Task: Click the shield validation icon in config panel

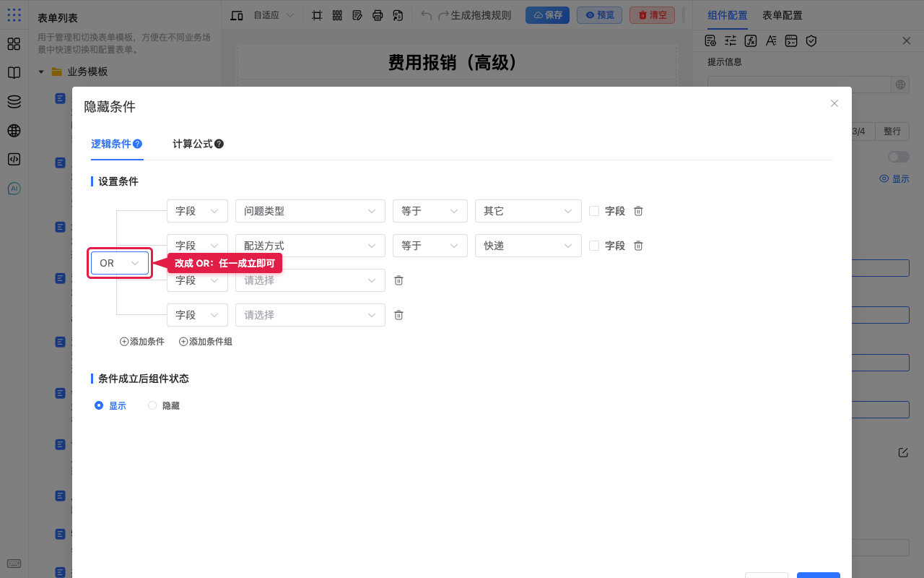Action: click(811, 40)
